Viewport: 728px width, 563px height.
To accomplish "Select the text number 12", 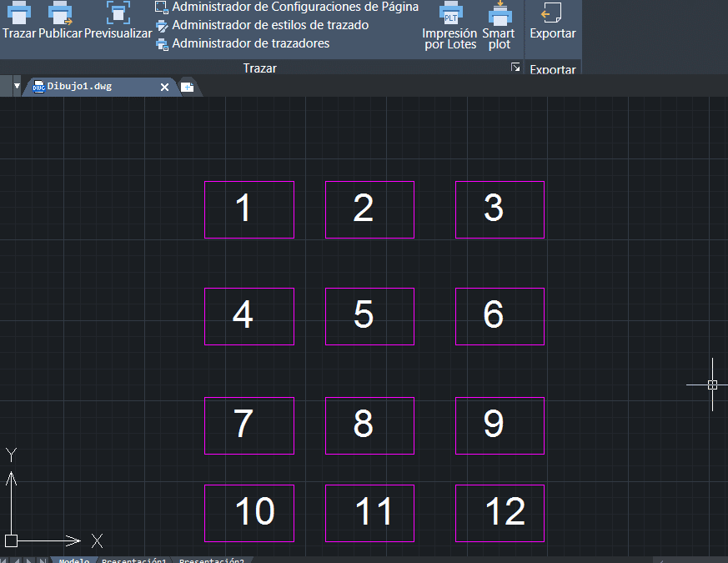I will click(x=505, y=511).
